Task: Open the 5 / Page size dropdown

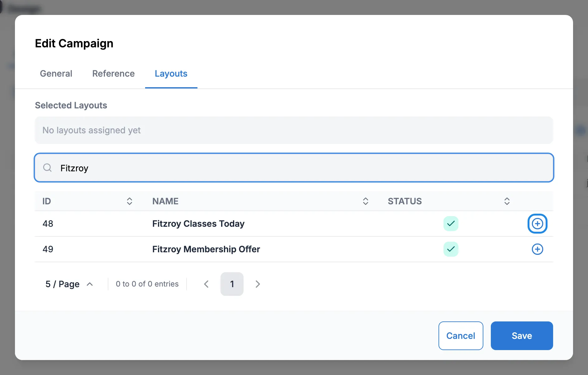Action: (x=69, y=284)
